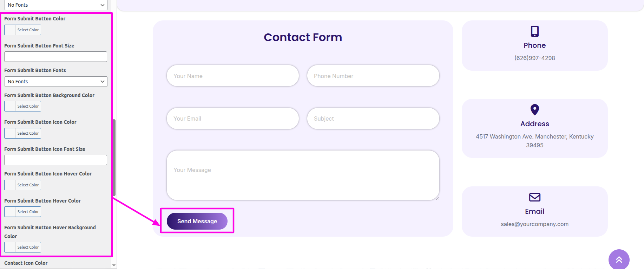644x269 pixels.
Task: Click the envelope Email icon
Action: click(534, 197)
